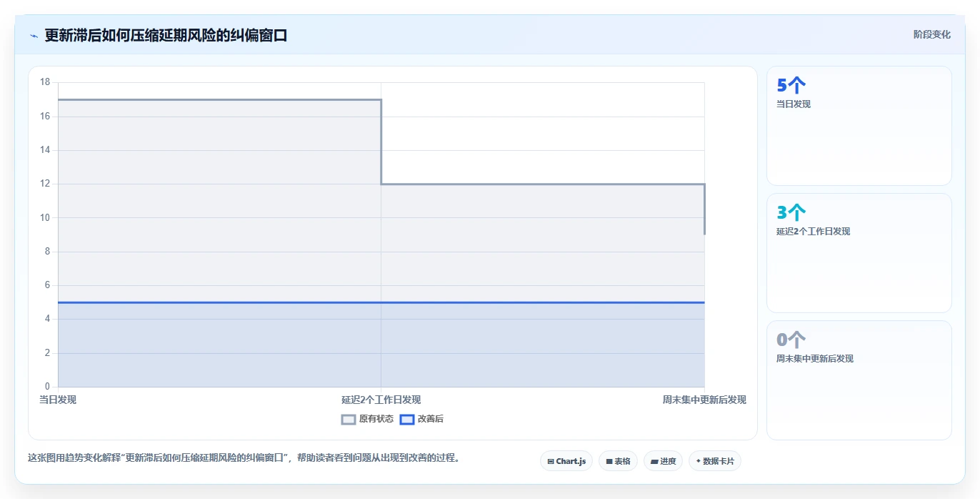Image resolution: width=980 pixels, height=499 pixels.
Task: Click the 阶段变化 label in header
Action: [931, 34]
